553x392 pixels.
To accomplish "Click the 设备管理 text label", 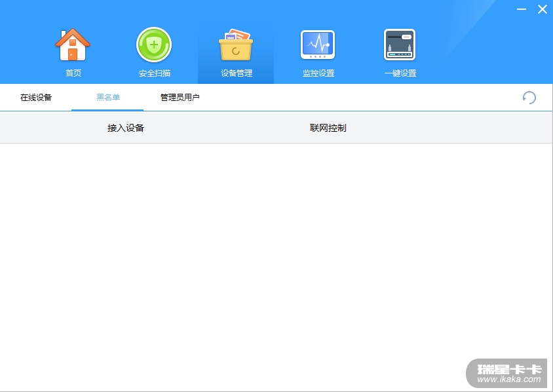I will click(237, 73).
